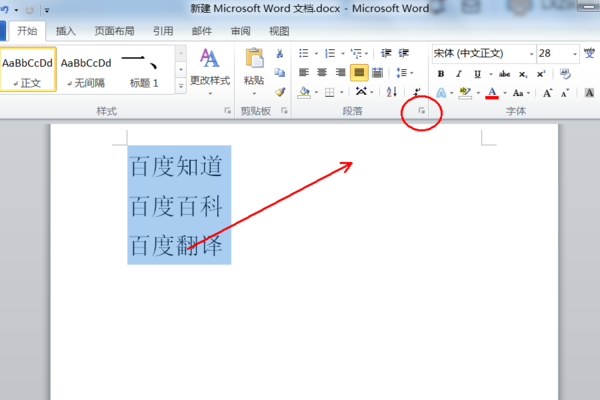600x400 pixels.
Task: Click the text effects glowing A icon
Action: click(441, 93)
